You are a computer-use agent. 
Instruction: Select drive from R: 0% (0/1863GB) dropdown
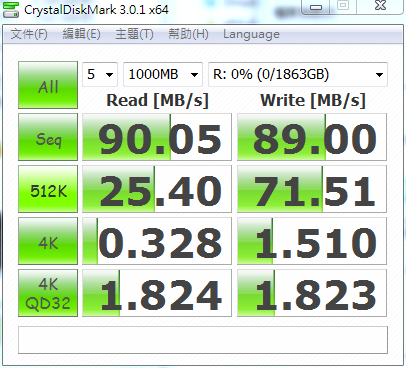point(298,74)
